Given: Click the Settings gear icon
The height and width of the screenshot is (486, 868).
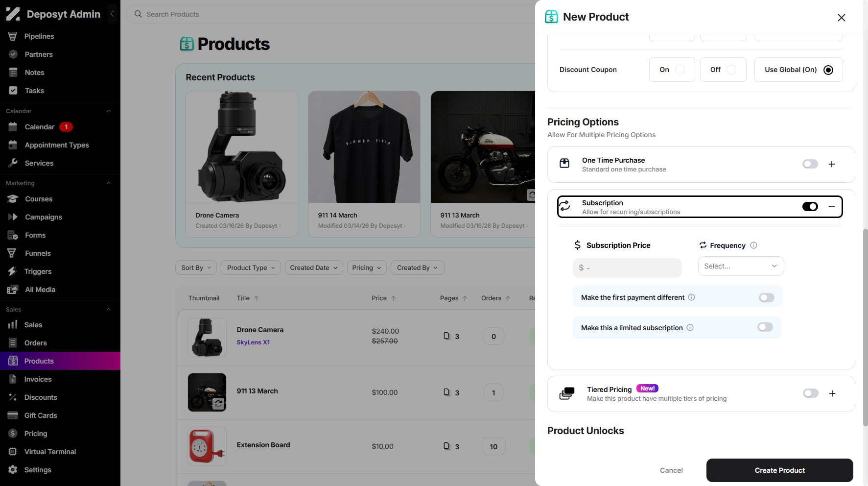Looking at the screenshot, I should pos(13,470).
